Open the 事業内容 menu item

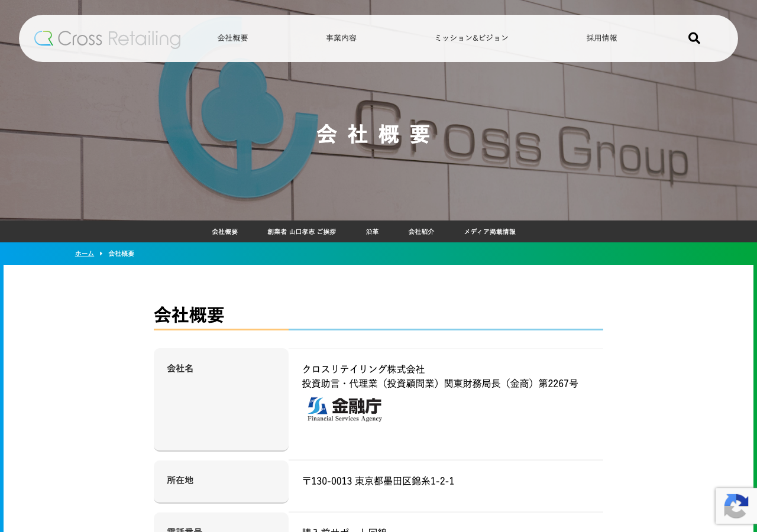click(x=341, y=38)
